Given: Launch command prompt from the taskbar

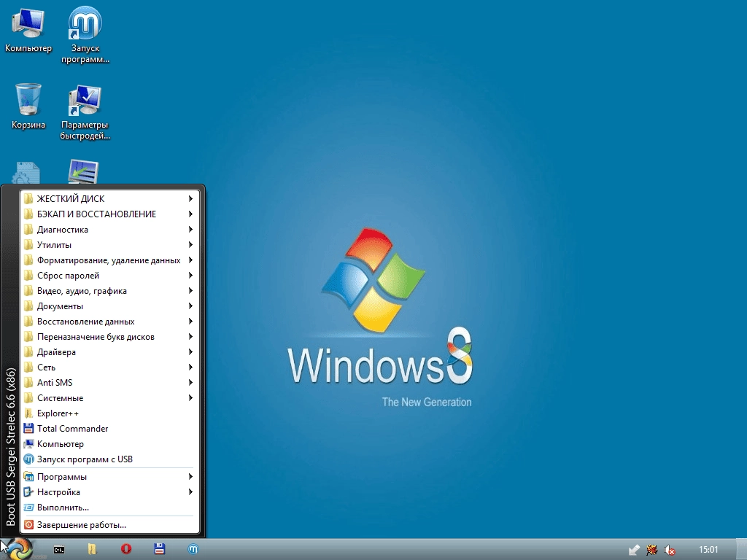Looking at the screenshot, I should pyautogui.click(x=59, y=550).
